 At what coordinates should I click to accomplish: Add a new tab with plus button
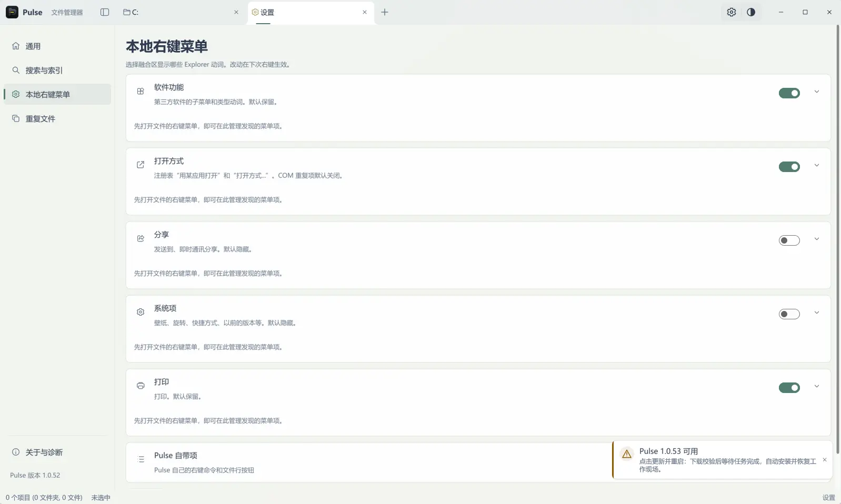(385, 12)
